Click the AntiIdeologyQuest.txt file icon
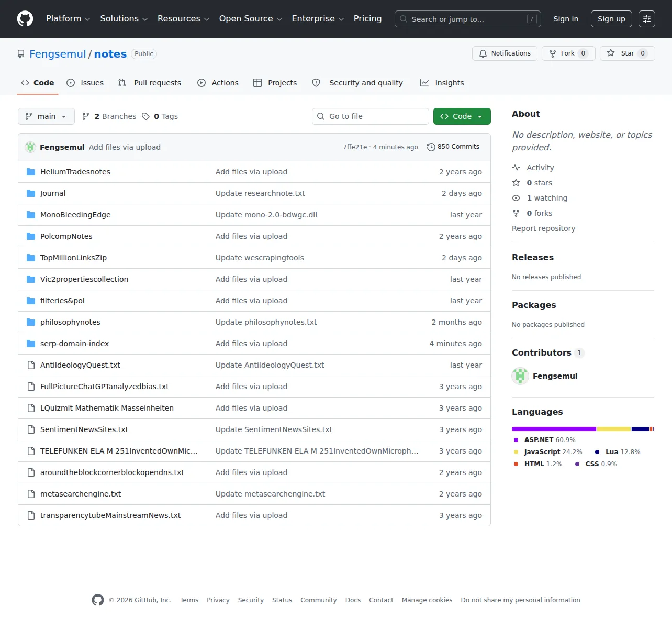The width and height of the screenshot is (672, 628). pos(31,365)
